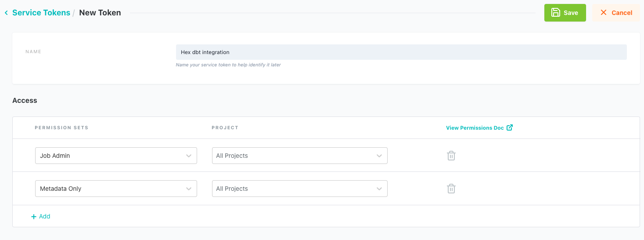The image size is (644, 240).
Task: Delete the Metadata Only permission row
Action: pos(451,189)
